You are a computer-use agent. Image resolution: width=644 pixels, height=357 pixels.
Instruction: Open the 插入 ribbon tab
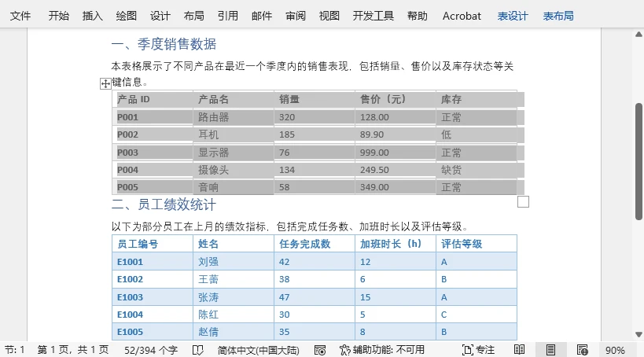point(93,16)
